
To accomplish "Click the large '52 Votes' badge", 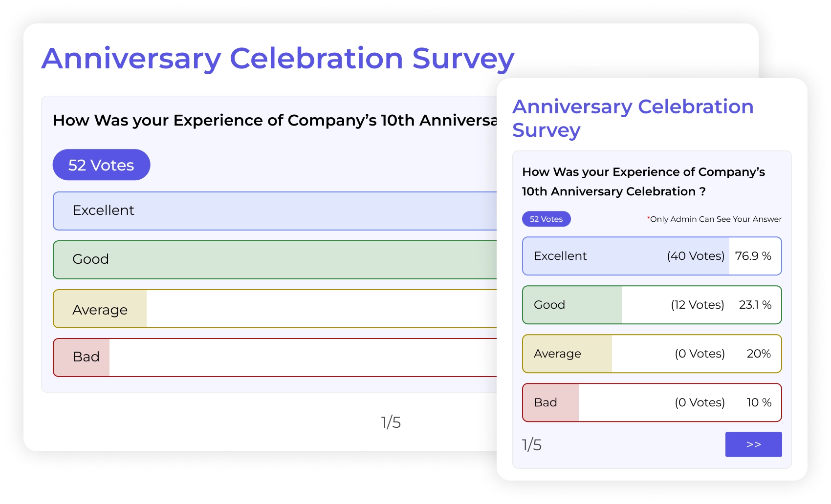I will (101, 165).
